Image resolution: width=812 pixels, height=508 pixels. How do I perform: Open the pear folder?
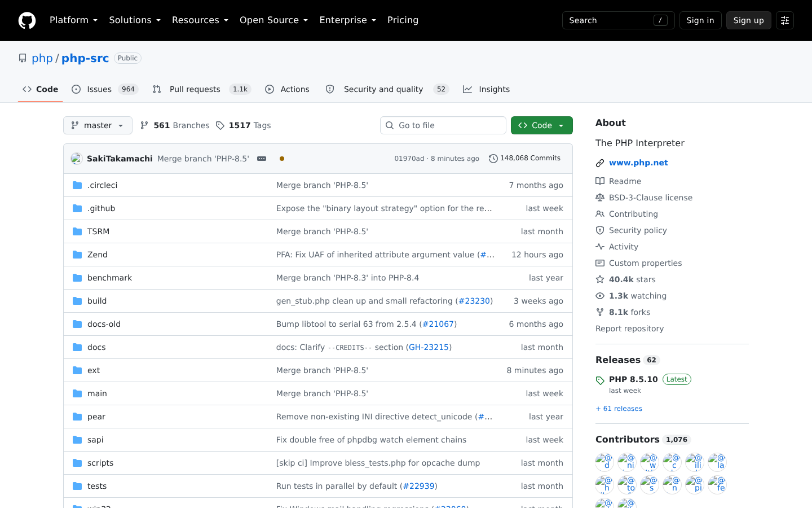(96, 417)
